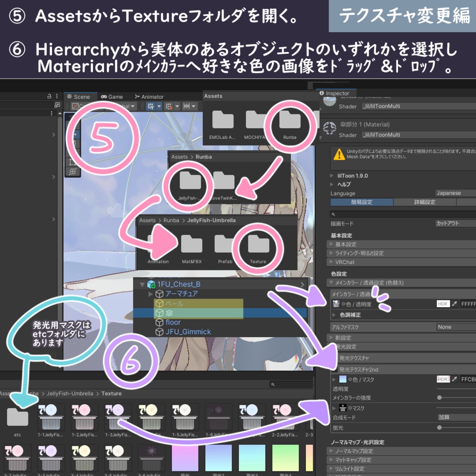The height and width of the screenshot is (476, 476).
Task: Click the snapping toggle icon in Scene toolbar
Action: click(169, 106)
